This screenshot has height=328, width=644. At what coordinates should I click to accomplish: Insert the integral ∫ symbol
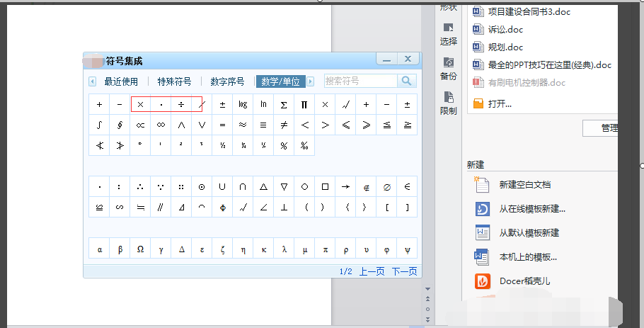tap(99, 125)
